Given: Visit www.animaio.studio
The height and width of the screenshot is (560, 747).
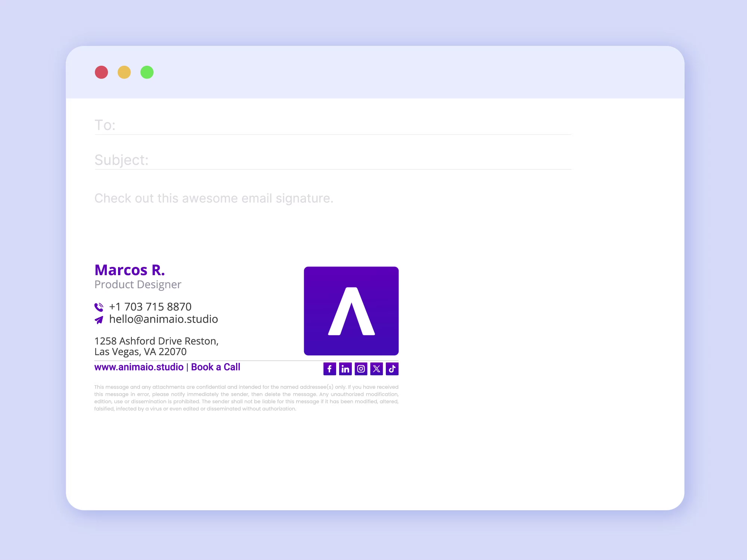Looking at the screenshot, I should pos(139,367).
